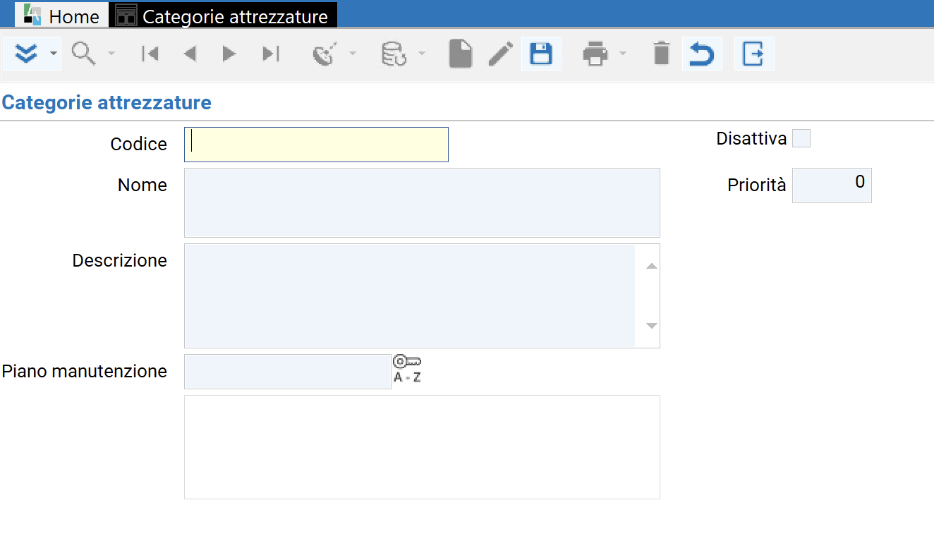Open dropdown arrow beside printer icon

tap(622, 54)
